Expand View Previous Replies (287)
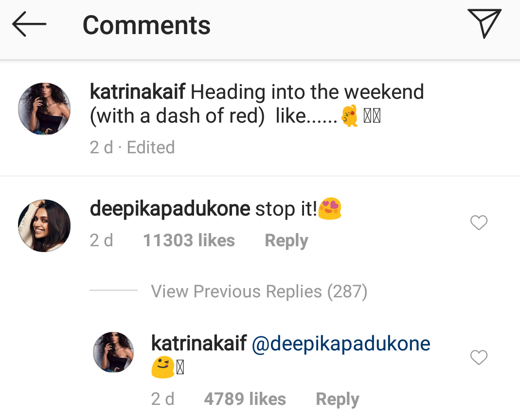Viewport: 520px width, 420px height. point(259,292)
